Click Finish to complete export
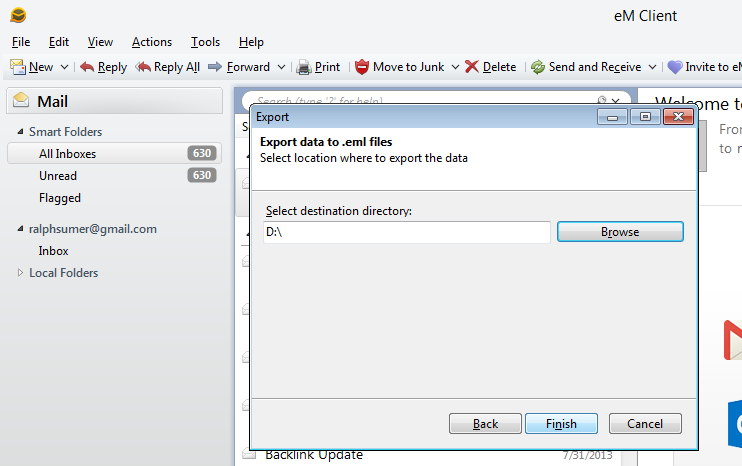This screenshot has width=742, height=466. [561, 423]
